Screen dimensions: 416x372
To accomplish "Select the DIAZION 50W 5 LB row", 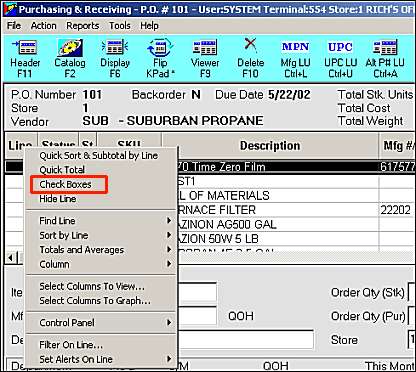I will (296, 239).
